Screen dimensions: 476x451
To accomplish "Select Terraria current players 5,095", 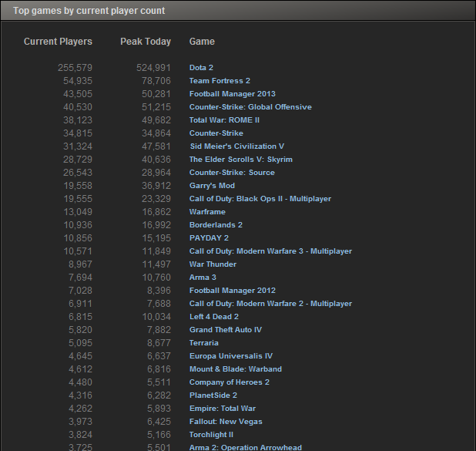I will click(80, 343).
